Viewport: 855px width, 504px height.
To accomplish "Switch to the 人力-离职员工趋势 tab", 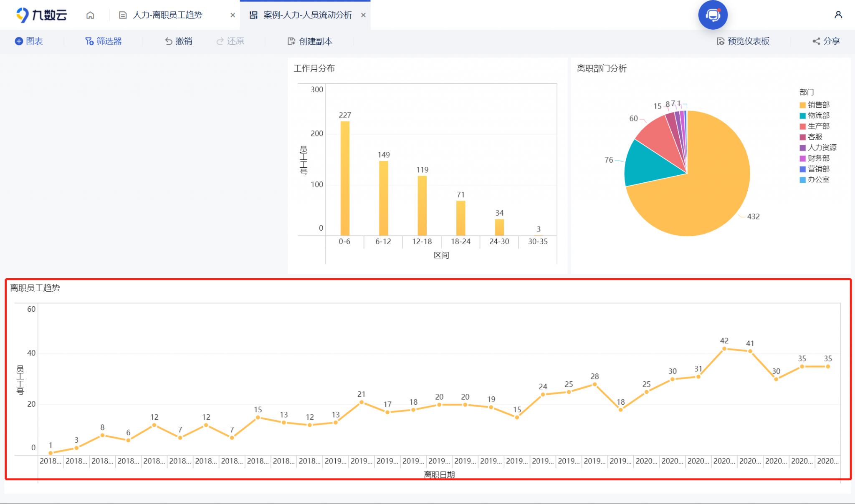I will [167, 15].
